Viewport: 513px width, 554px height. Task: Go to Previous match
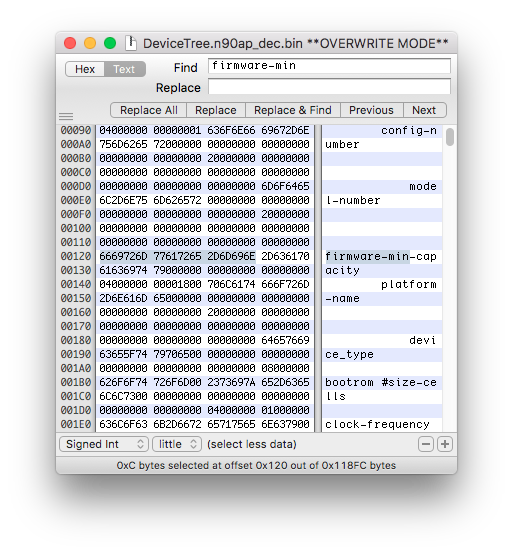point(371,110)
